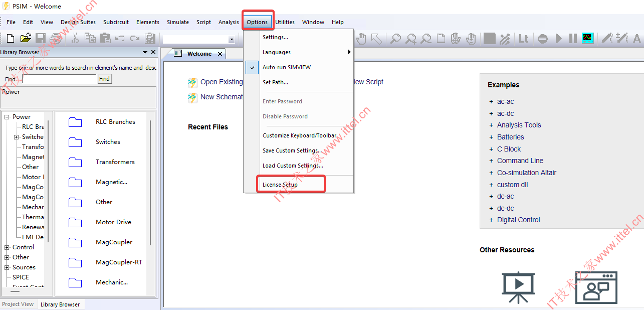Click the Paste toolbar icon
The width and height of the screenshot is (644, 310).
click(105, 38)
